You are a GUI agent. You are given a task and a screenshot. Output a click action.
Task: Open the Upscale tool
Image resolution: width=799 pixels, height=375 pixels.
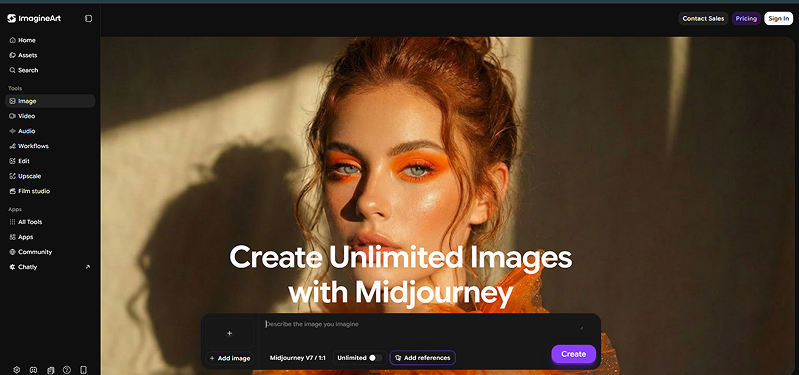point(50,176)
